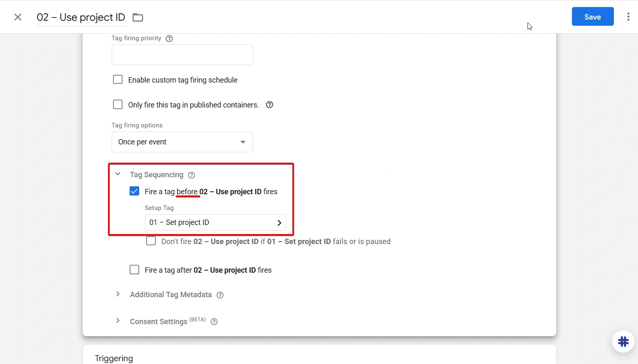
Task: Edit the tag name 02 – Use project ID
Action: click(81, 17)
